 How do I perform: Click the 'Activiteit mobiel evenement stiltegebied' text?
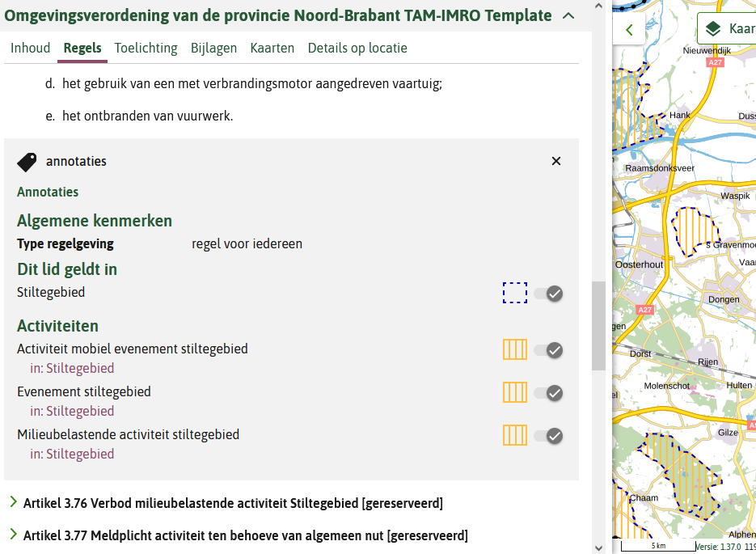(133, 349)
